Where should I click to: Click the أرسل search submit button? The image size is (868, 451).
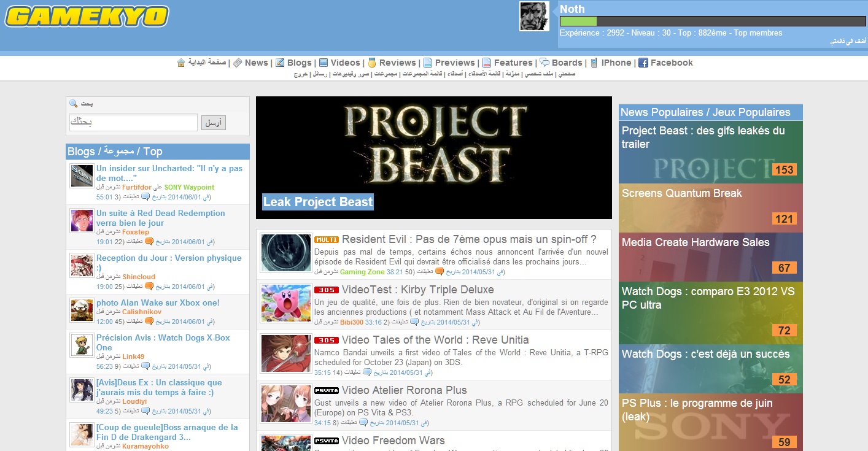(x=214, y=123)
